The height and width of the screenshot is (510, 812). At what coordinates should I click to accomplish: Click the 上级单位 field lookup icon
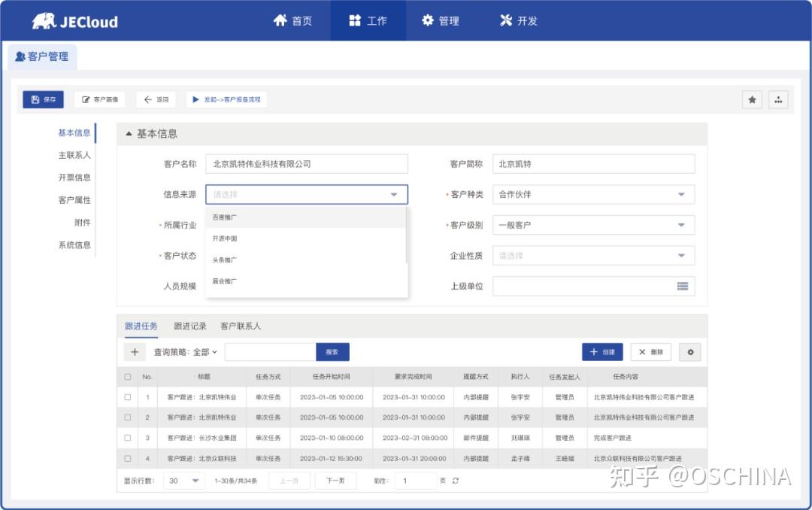coord(683,286)
